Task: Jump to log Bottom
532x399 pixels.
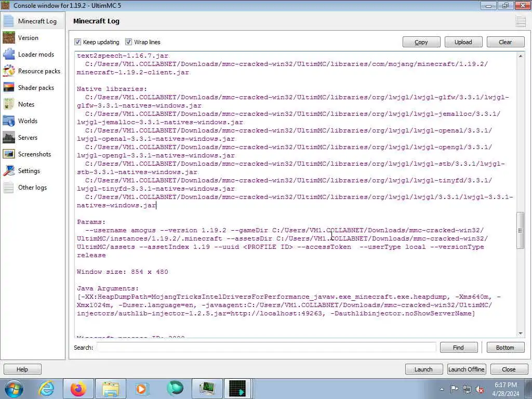Action: click(x=506, y=348)
